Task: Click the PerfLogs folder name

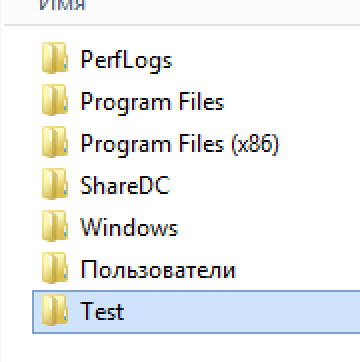Action: click(x=126, y=61)
